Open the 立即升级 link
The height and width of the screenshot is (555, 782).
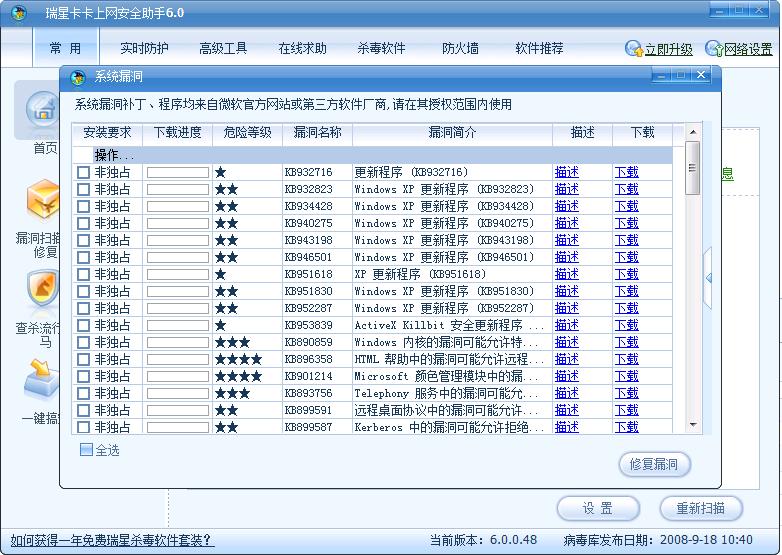(x=668, y=49)
